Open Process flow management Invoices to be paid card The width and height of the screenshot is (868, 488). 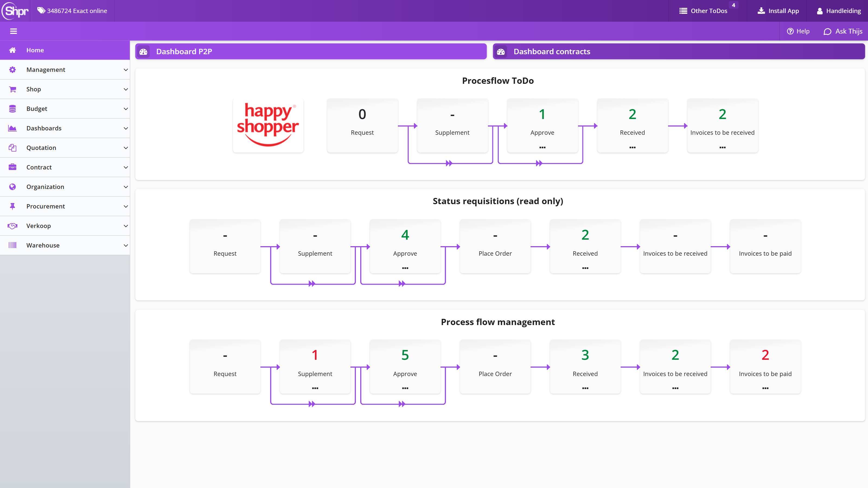click(x=765, y=367)
